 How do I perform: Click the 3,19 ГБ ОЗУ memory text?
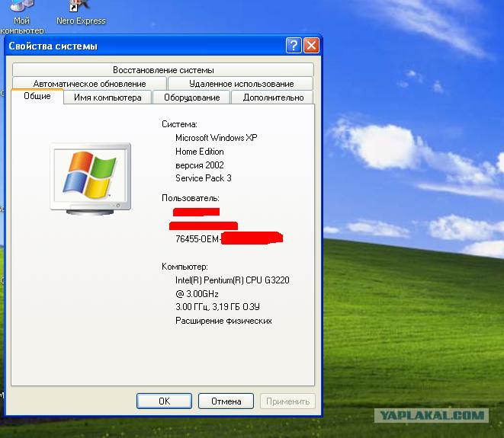(236, 307)
